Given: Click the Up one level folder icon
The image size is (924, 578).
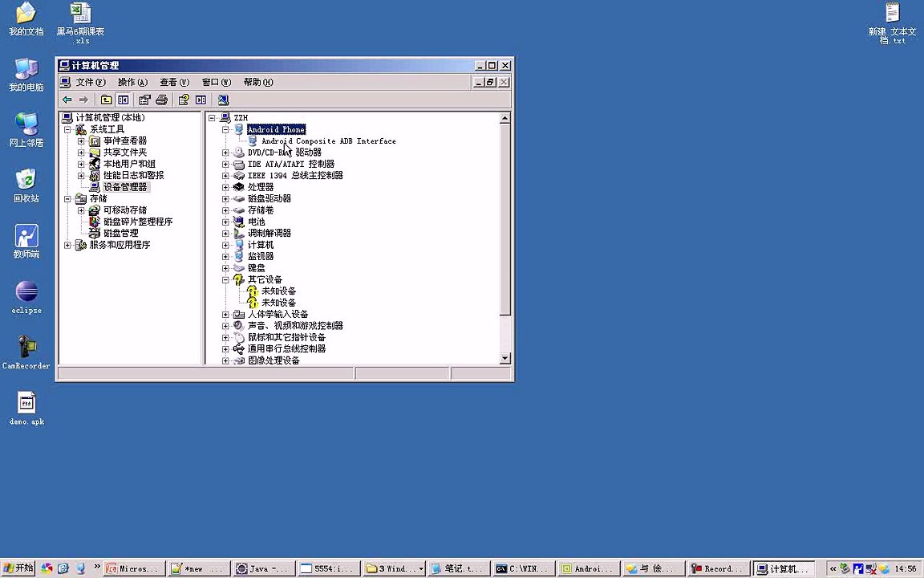Looking at the screenshot, I should point(106,100).
